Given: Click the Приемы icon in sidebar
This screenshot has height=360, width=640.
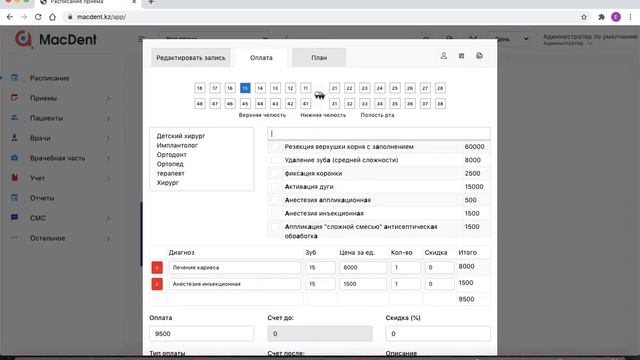Looking at the screenshot, I should point(14,98).
